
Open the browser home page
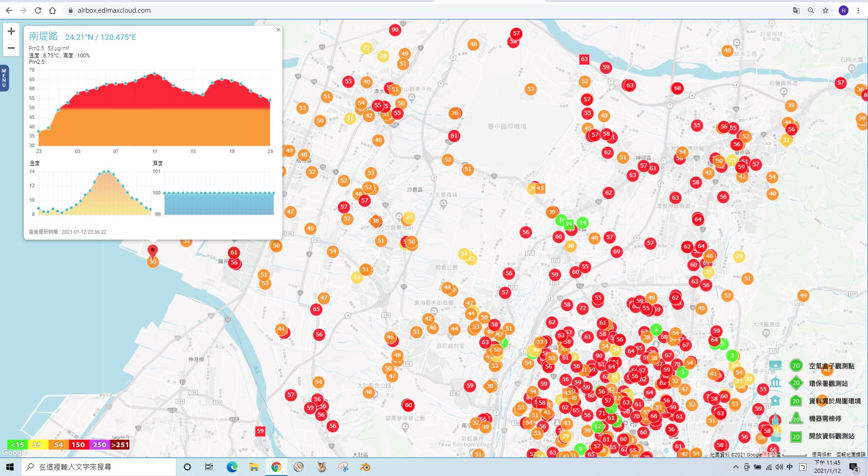point(52,10)
